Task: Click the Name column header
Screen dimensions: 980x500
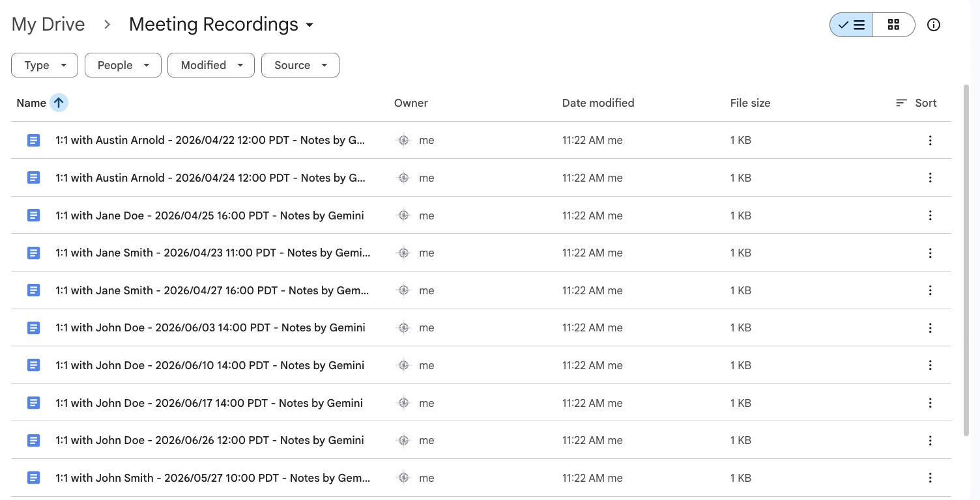Action: coord(31,103)
